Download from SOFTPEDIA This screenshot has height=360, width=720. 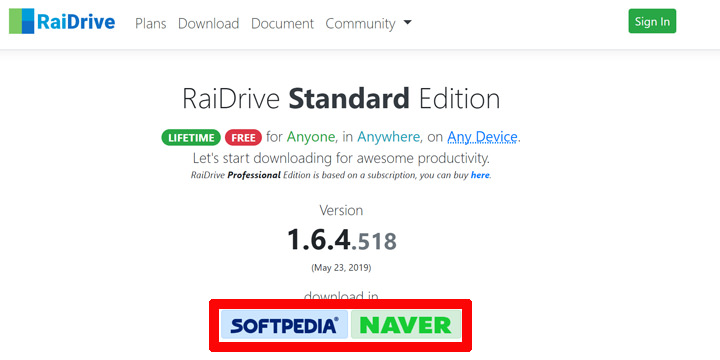(x=284, y=325)
